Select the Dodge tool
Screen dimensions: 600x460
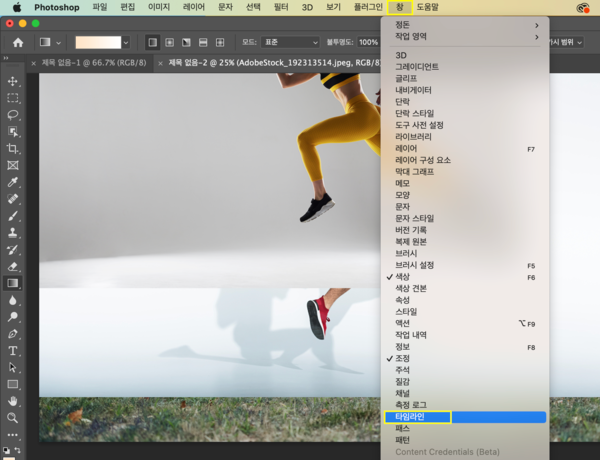[13, 317]
